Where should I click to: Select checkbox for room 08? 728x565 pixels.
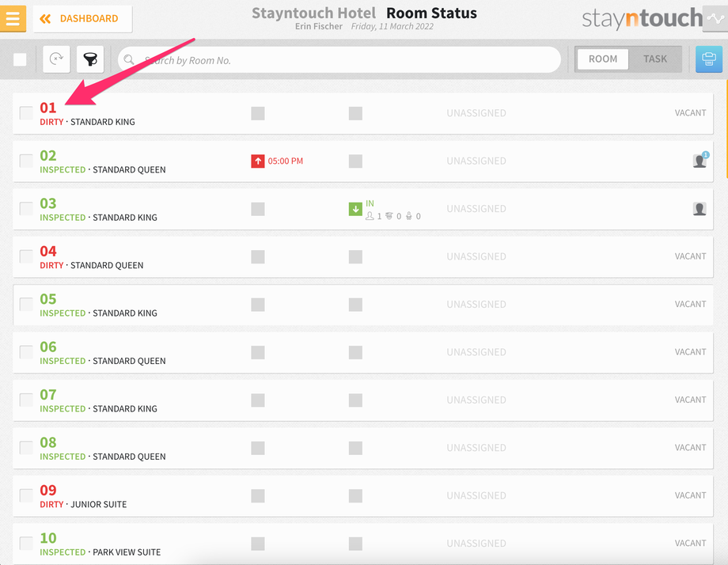point(26,448)
